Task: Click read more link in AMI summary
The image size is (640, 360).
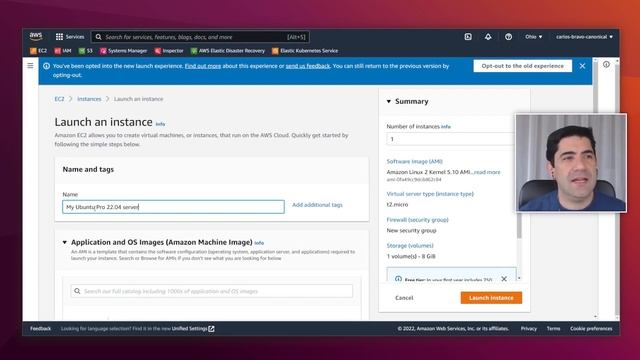Action: click(487, 172)
